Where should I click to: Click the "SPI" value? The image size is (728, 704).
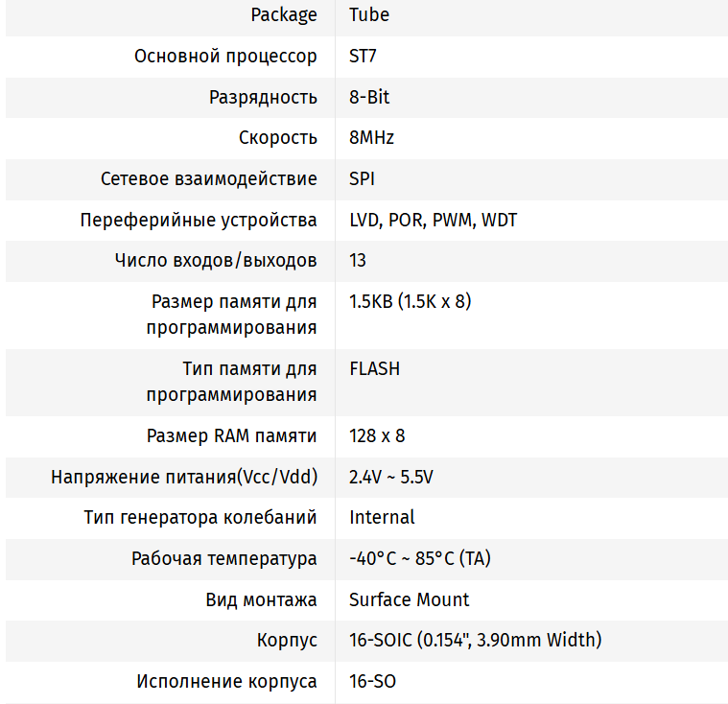tap(362, 178)
